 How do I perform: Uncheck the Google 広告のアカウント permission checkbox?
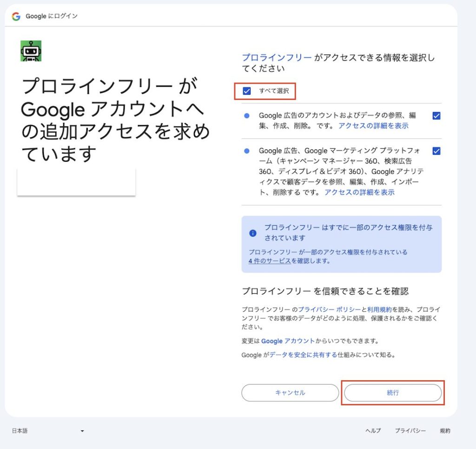point(436,116)
